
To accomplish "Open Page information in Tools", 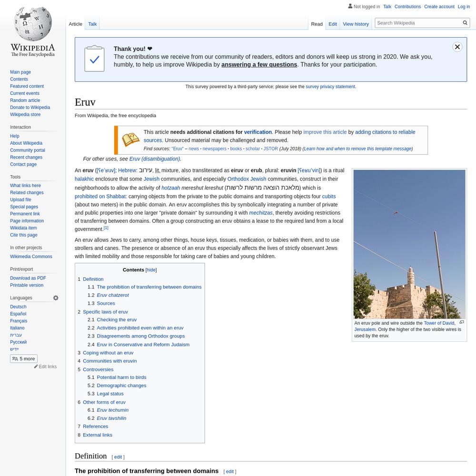I will [x=27, y=221].
